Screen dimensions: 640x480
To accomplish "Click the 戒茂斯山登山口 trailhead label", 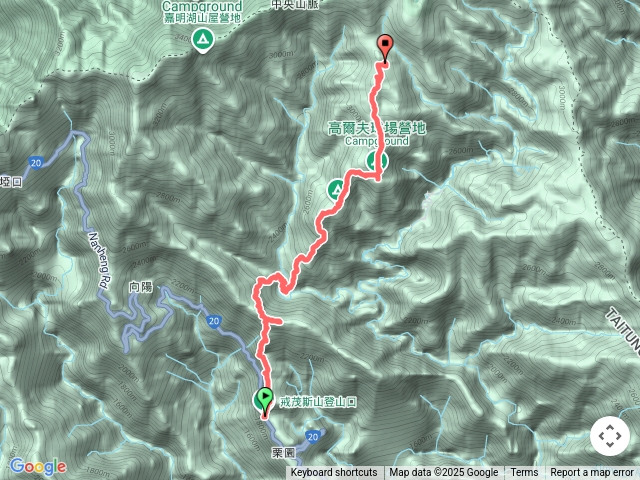I will [x=318, y=402].
